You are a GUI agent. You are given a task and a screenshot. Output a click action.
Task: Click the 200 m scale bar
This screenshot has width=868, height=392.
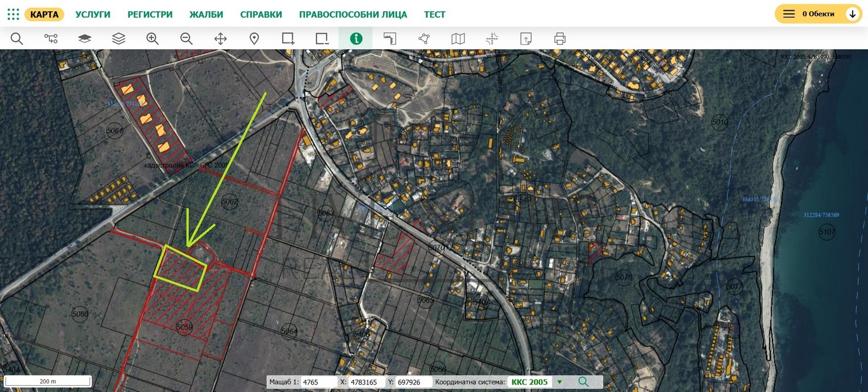point(48,381)
